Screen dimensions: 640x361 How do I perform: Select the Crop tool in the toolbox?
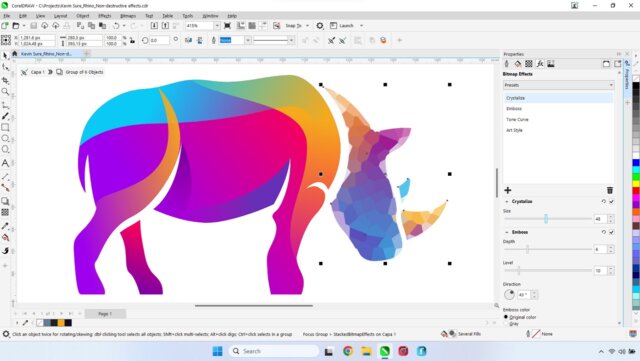(x=5, y=80)
